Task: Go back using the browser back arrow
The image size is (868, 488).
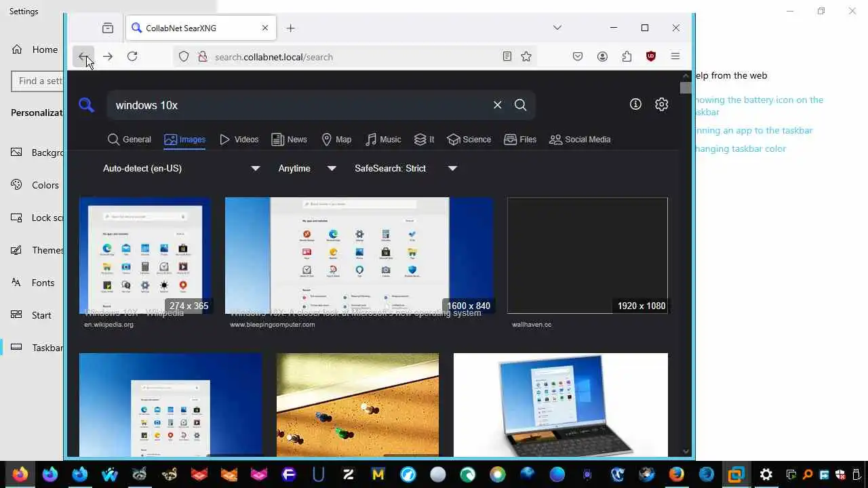Action: click(83, 57)
